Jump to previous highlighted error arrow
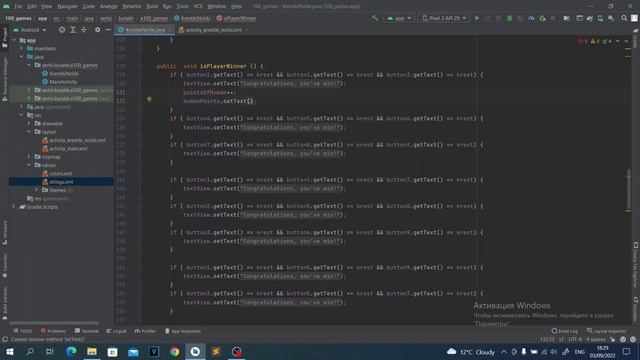This screenshot has height=360, width=640. pos(618,41)
